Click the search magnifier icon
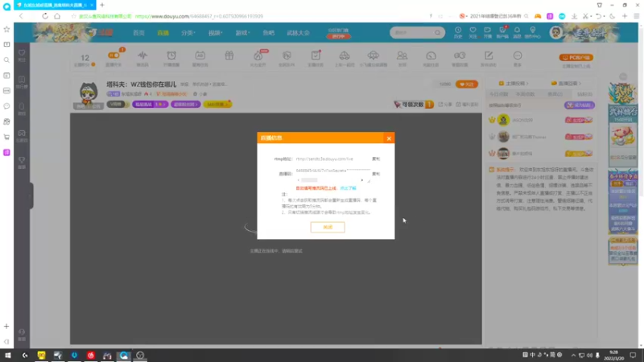 tap(438, 32)
